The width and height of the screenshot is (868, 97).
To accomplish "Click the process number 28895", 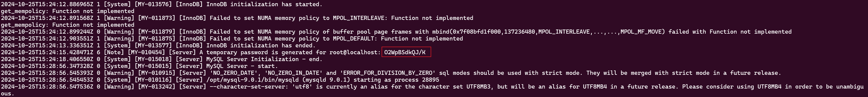I will coord(430,80).
